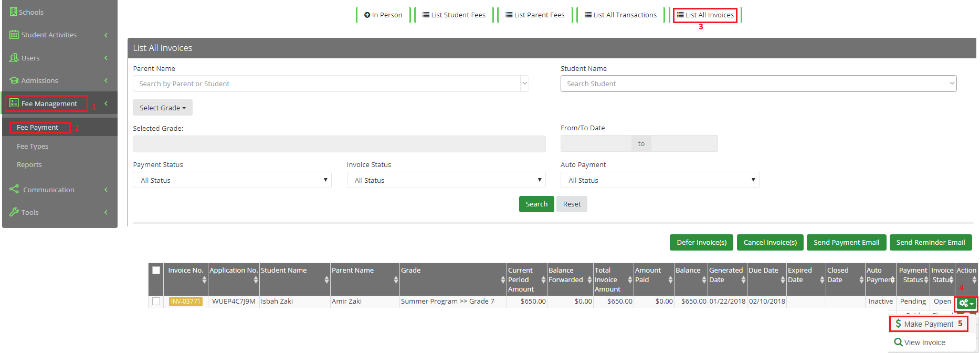Click the list icon beside List Student Fees

point(426,15)
